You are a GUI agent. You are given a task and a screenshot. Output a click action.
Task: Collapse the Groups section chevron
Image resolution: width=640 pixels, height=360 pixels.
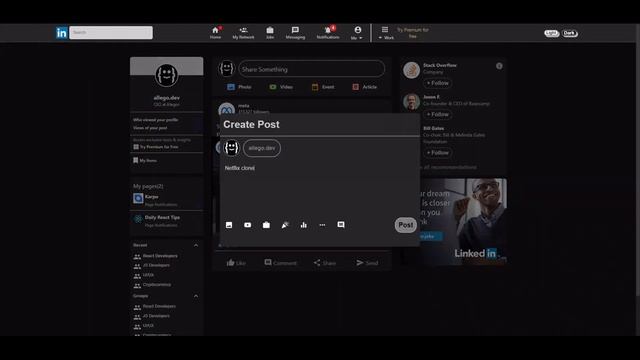point(196,296)
